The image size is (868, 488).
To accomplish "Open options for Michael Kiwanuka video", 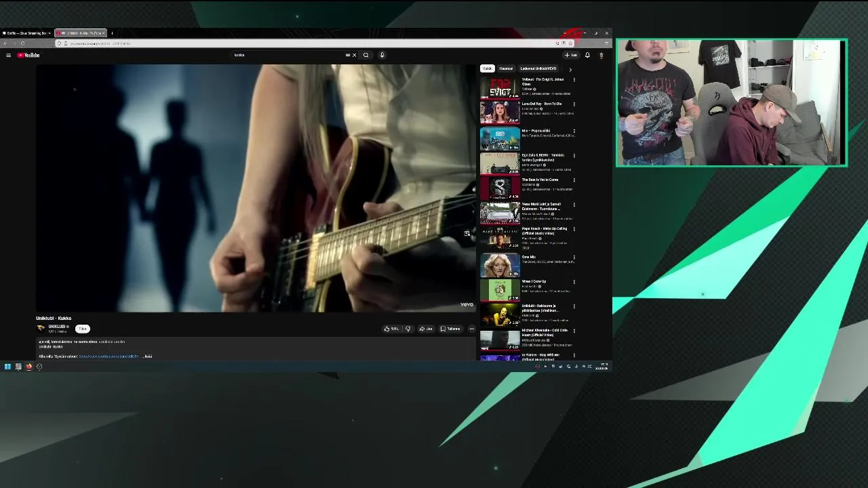I will 574,331.
